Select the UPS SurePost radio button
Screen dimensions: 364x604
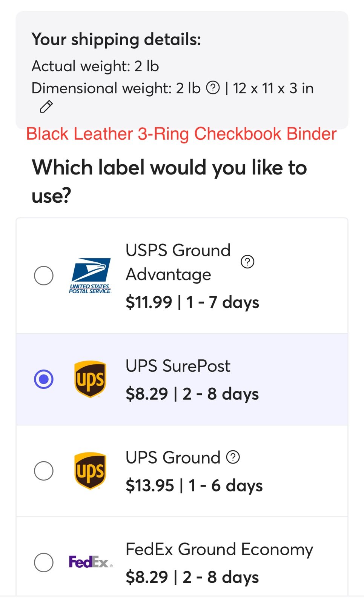tap(44, 379)
